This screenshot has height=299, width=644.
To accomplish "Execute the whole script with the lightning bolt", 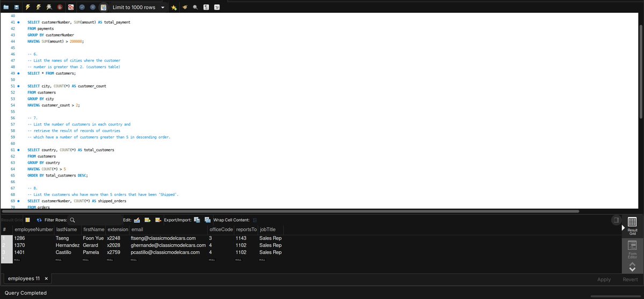I will [x=29, y=7].
